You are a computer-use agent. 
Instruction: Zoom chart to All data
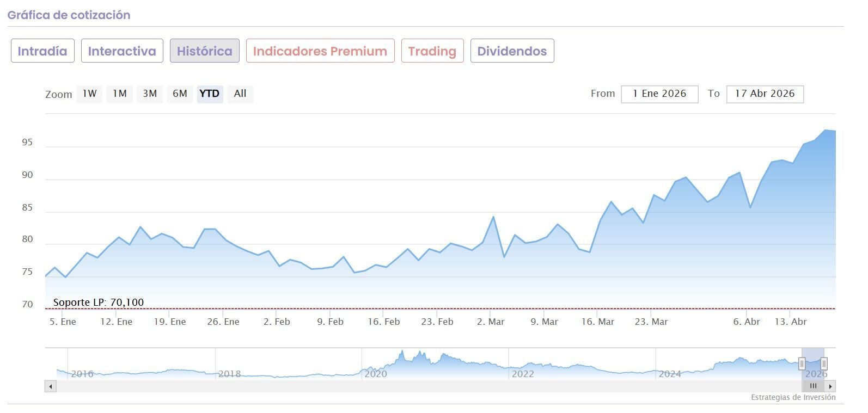coord(240,94)
